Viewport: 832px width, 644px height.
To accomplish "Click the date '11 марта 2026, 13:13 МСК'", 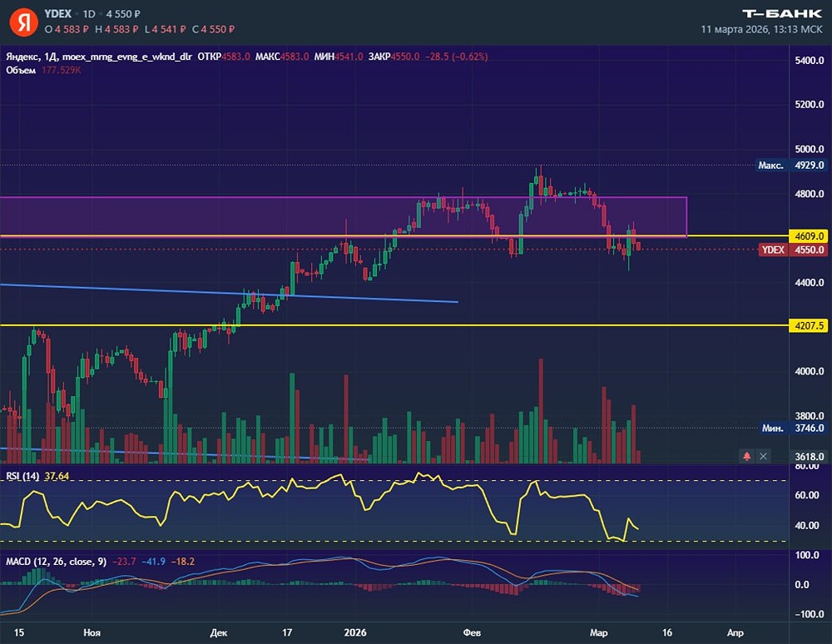I will pyautogui.click(x=761, y=29).
